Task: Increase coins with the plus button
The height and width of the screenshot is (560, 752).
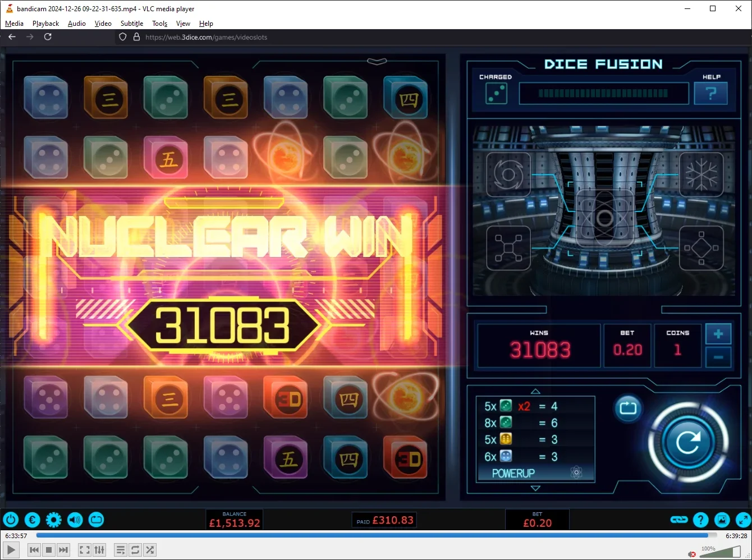Action: [x=718, y=334]
